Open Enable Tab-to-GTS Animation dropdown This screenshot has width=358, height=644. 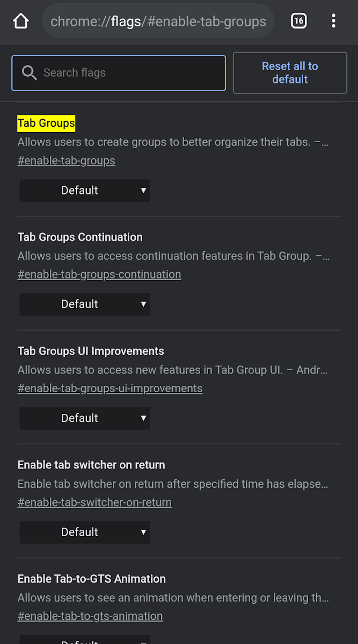pos(85,640)
